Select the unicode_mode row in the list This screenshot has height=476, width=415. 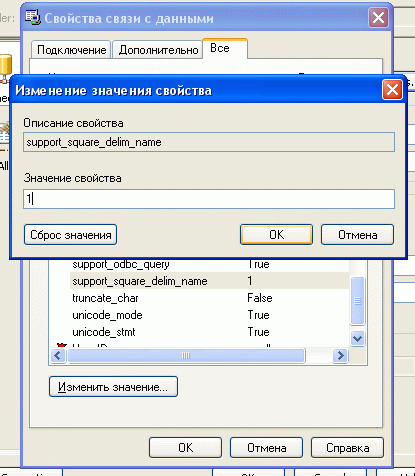209,315
